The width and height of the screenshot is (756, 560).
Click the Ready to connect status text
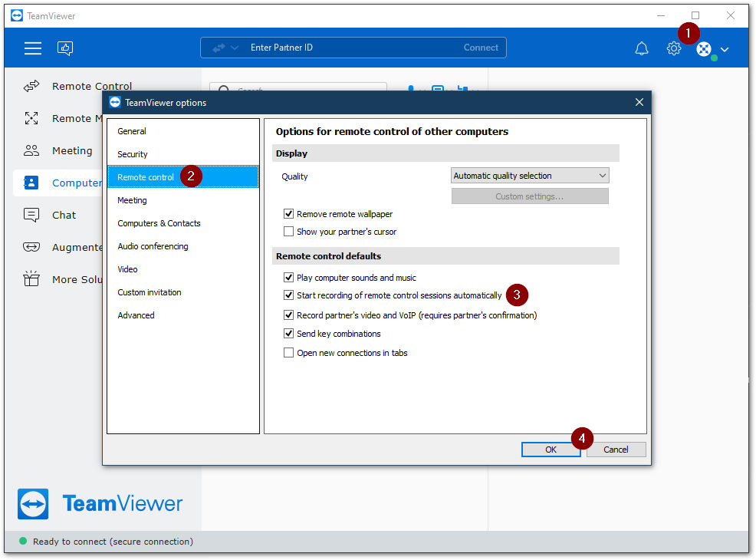(x=113, y=542)
